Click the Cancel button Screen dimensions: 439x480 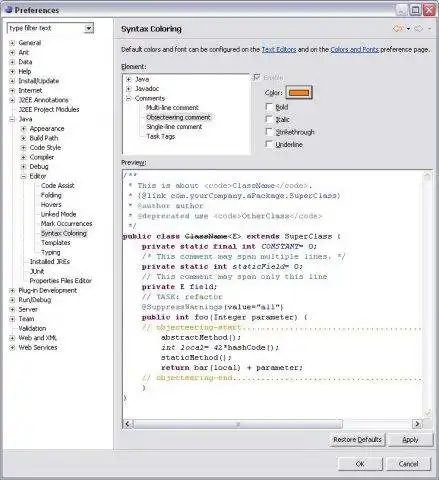point(408,464)
